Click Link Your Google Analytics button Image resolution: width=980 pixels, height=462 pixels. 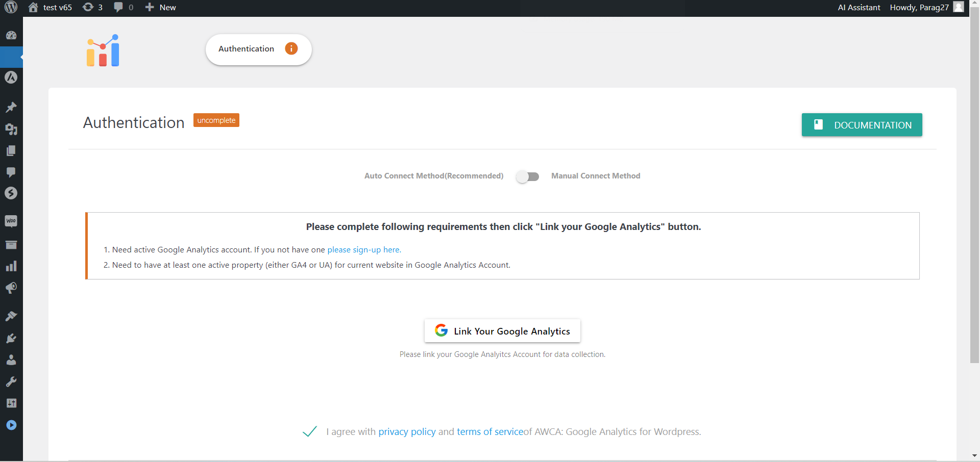[502, 331]
